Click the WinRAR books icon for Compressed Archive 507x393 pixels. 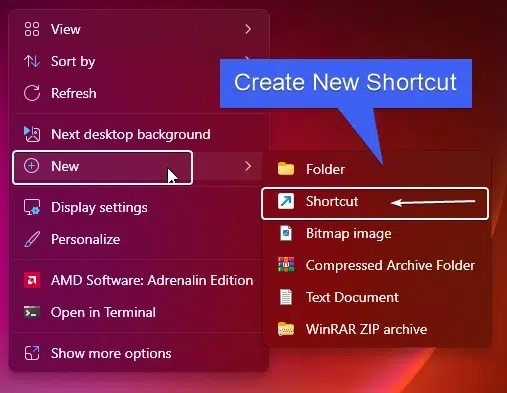(x=286, y=265)
